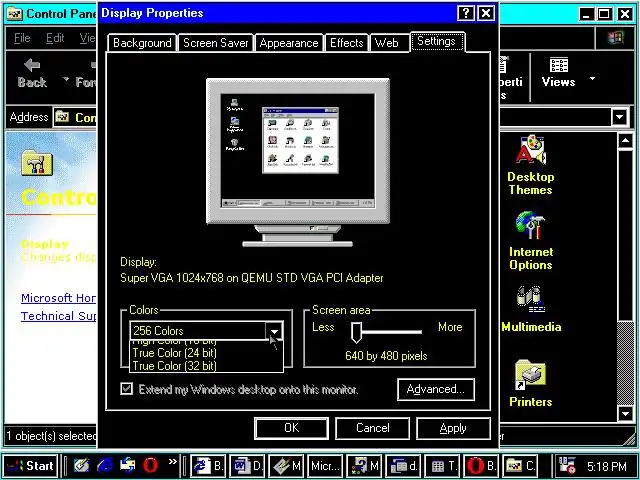Switch to the 'Micr...' taskbar button
Viewport: 640px width, 480px height.
325,466
